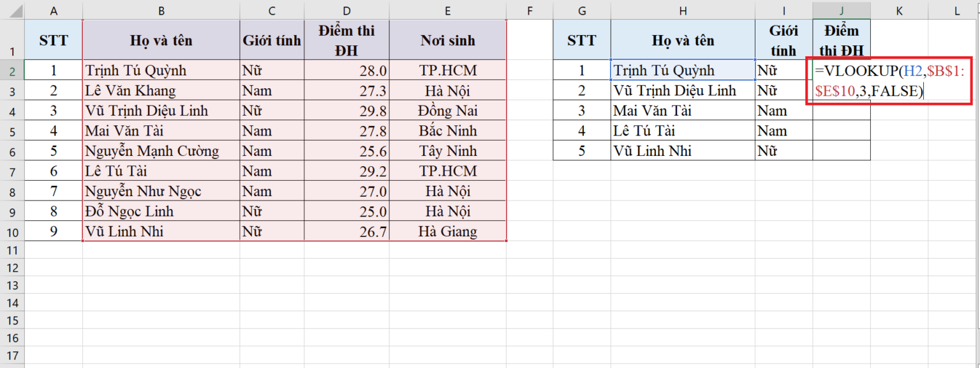Image resolution: width=980 pixels, height=368 pixels.
Task: Click the Giới tính header in right table
Action: [784, 40]
